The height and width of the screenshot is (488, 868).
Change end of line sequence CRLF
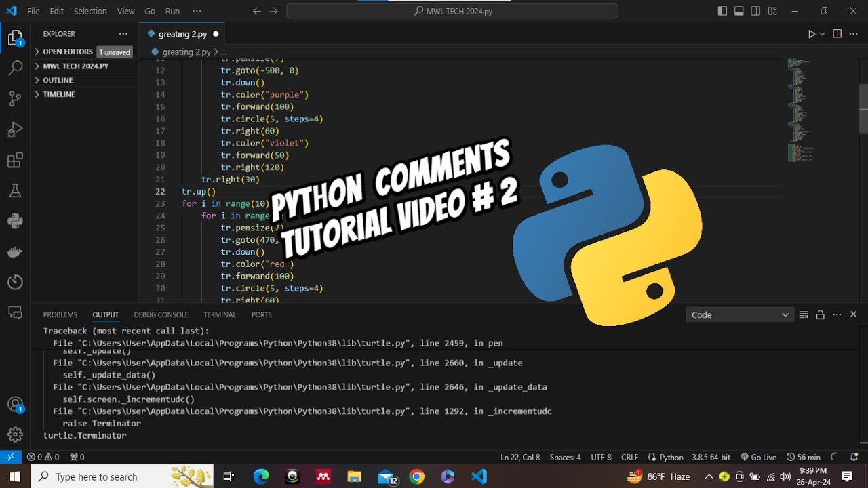click(629, 457)
